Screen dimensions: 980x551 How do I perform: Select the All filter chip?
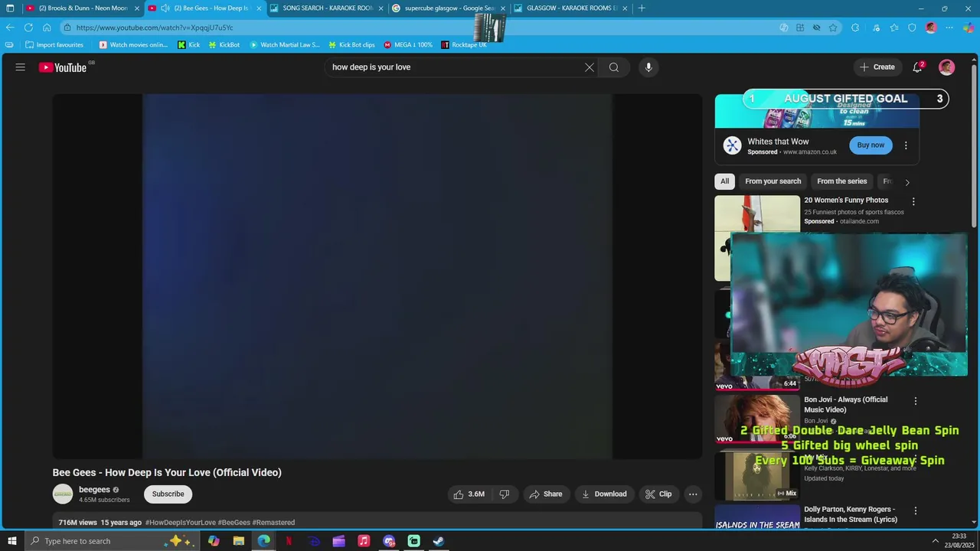coord(724,181)
